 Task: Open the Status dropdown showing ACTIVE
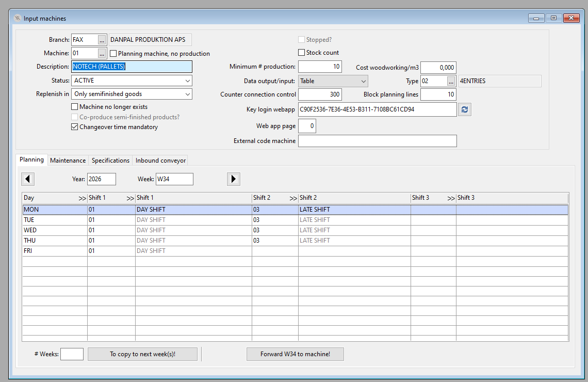[x=132, y=81]
